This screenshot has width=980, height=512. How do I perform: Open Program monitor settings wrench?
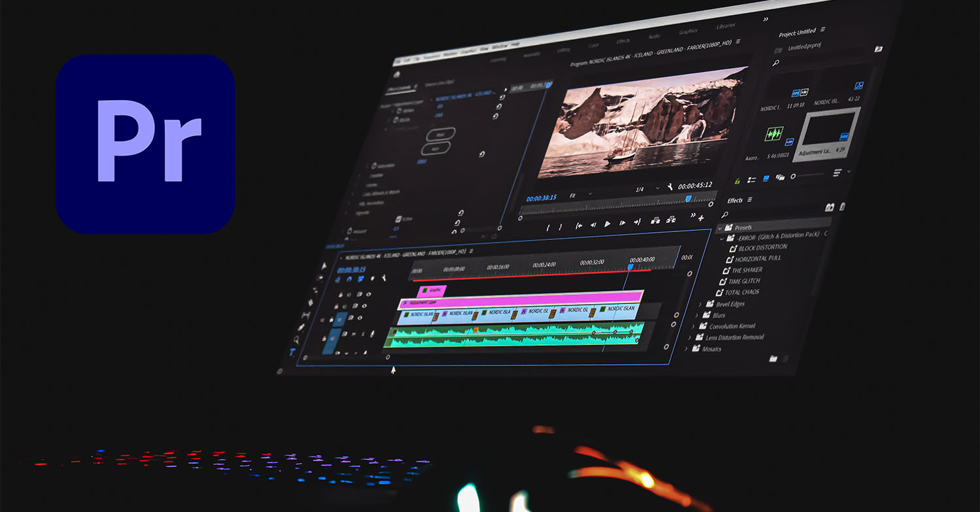click(670, 187)
